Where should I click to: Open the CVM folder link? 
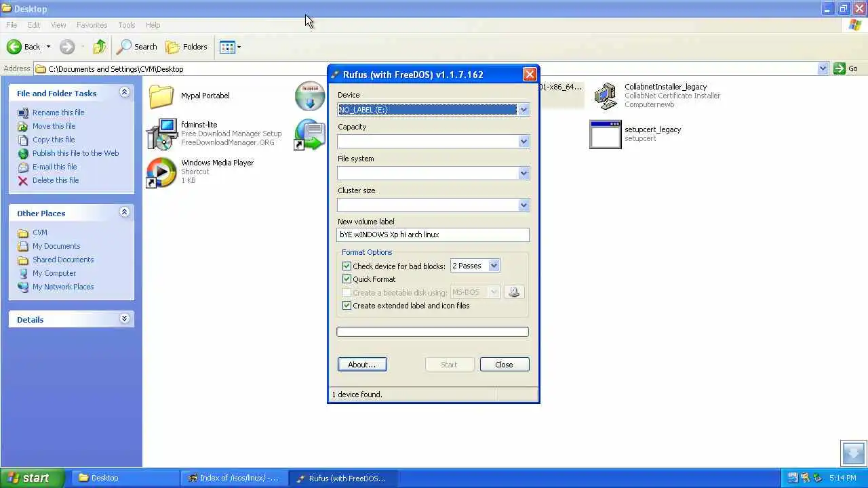coord(40,232)
